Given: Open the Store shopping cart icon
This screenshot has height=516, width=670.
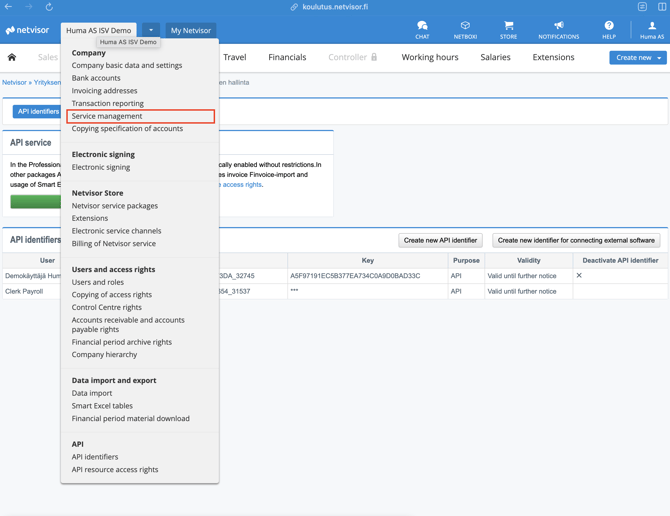Looking at the screenshot, I should [x=508, y=27].
